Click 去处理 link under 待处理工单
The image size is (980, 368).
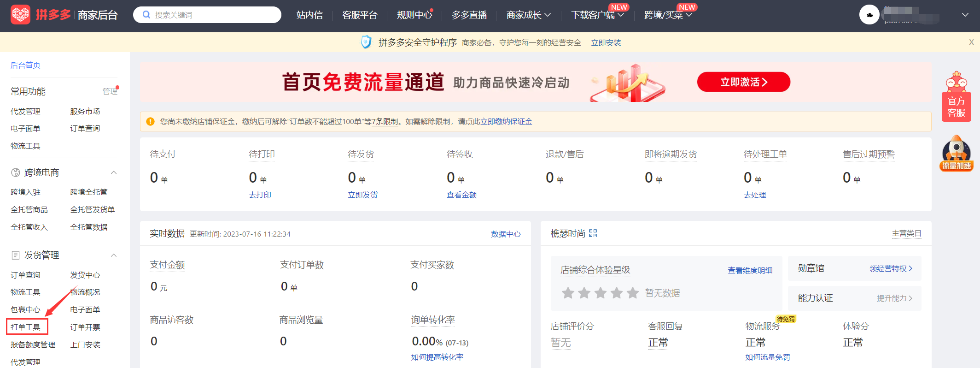click(x=755, y=195)
